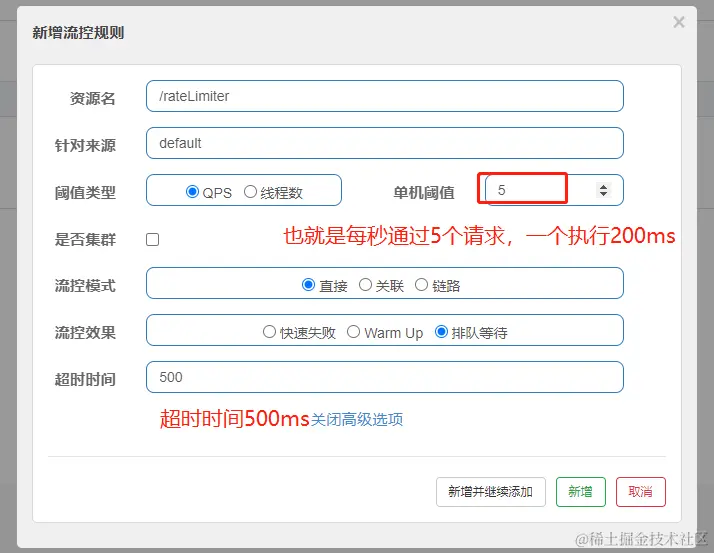Collapse options via 关闭高级选项 link
The height and width of the screenshot is (553, 714).
357,419
